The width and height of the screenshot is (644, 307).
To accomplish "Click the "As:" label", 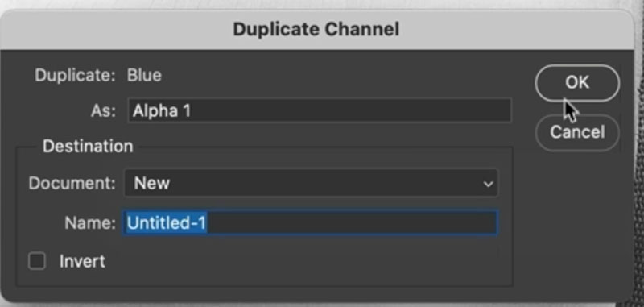I will (x=103, y=111).
